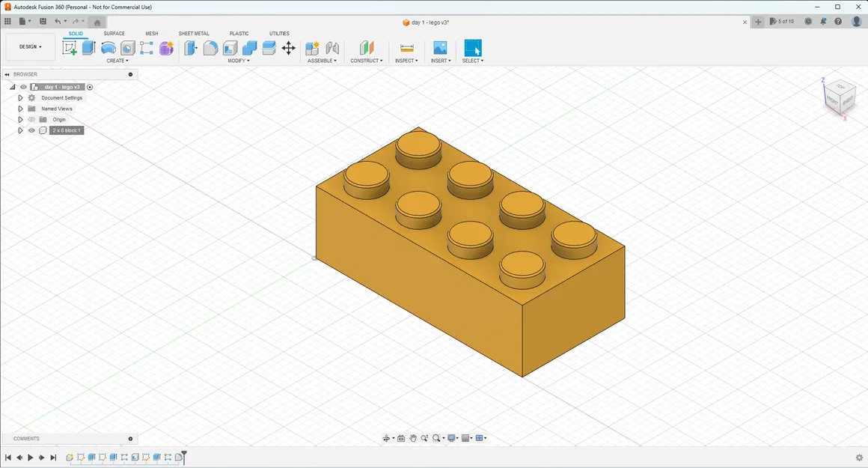Open the Data Panel grid icon
Image resolution: width=868 pixels, height=468 pixels.
click(x=7, y=21)
